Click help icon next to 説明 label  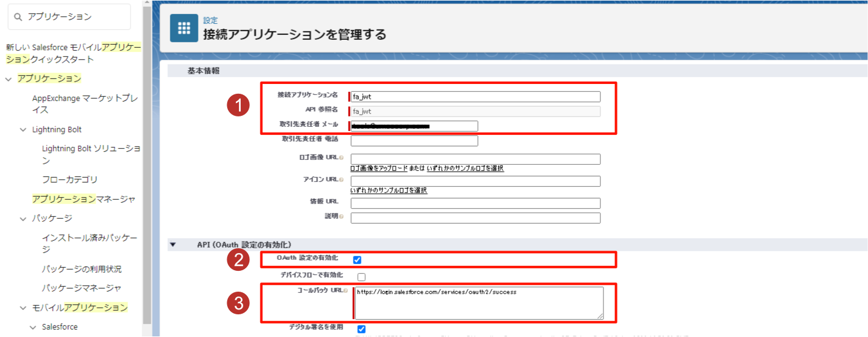click(341, 217)
